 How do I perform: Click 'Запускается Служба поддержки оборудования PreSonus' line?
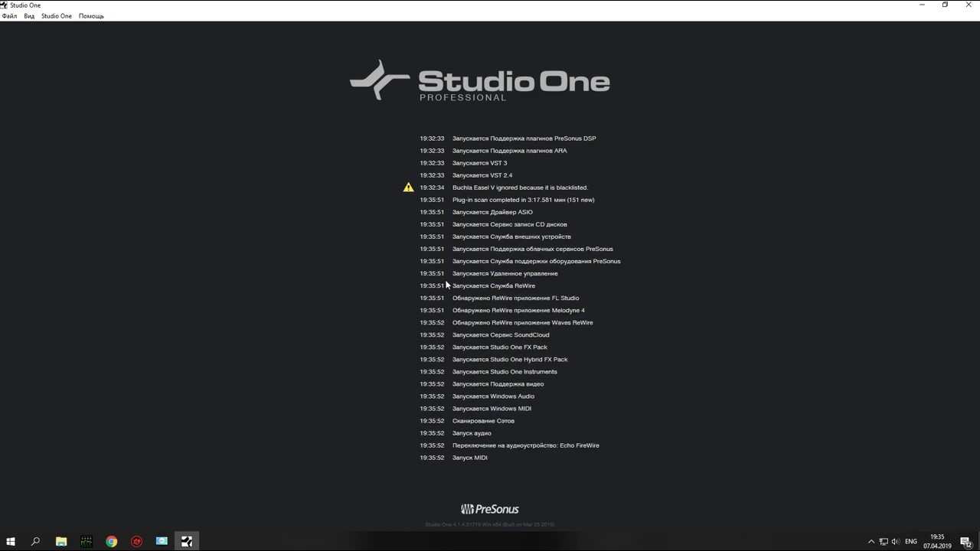(x=537, y=261)
